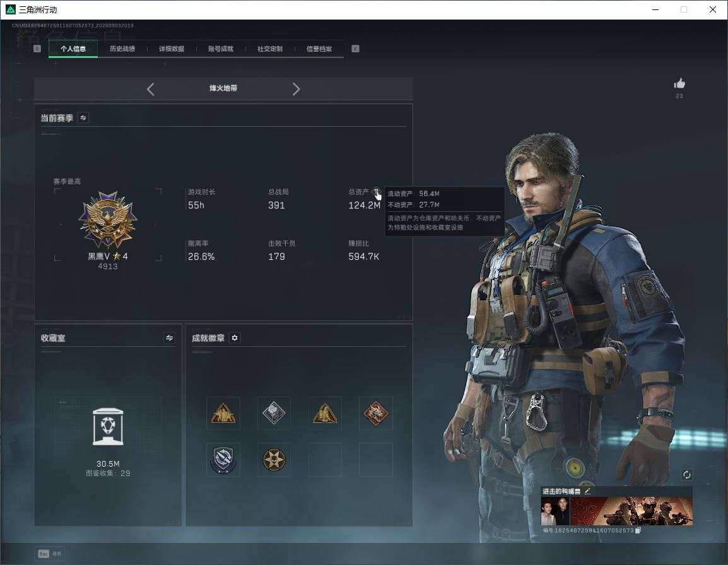Copy the player ID number with the copy icon
The image size is (728, 565).
tap(638, 531)
